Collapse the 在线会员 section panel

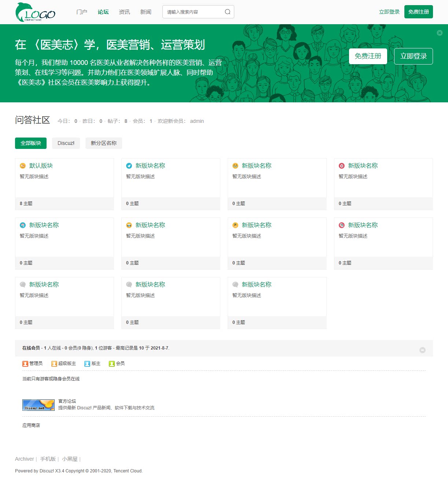click(423, 350)
